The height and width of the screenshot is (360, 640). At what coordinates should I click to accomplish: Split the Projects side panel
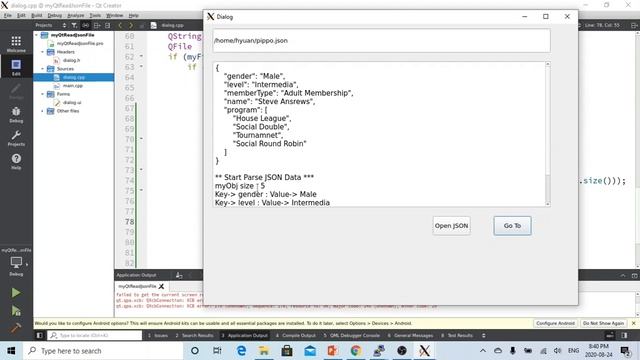point(97,25)
